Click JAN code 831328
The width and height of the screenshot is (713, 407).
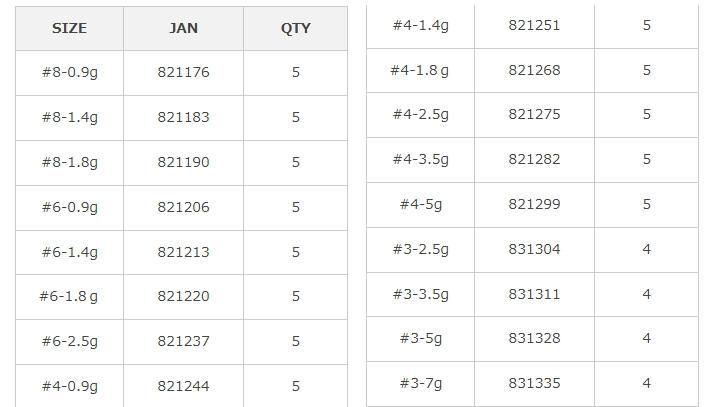(534, 338)
